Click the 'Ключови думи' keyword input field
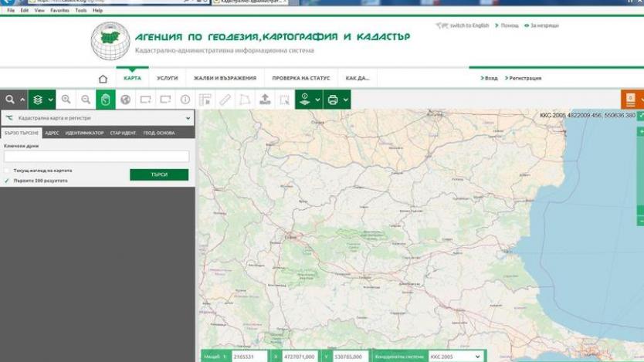 [97, 157]
